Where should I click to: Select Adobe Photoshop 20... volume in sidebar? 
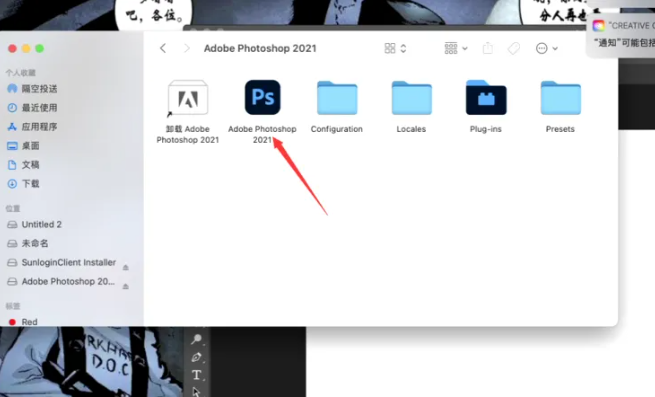(x=61, y=281)
